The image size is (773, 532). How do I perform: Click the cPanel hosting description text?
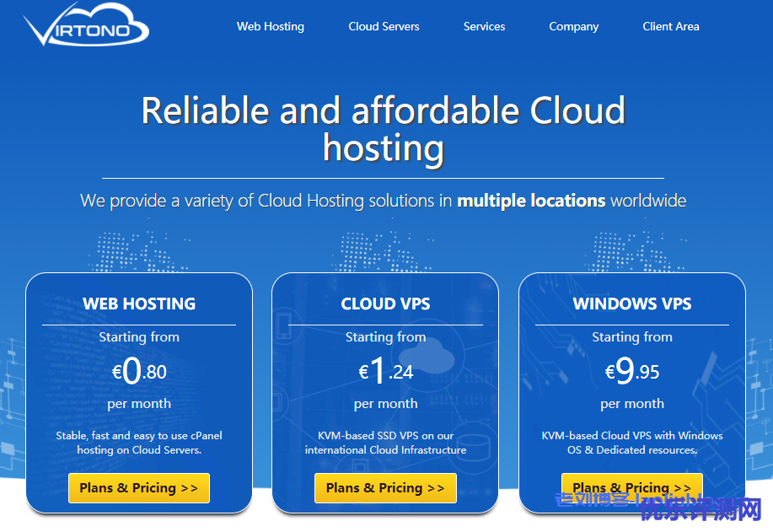click(x=139, y=443)
